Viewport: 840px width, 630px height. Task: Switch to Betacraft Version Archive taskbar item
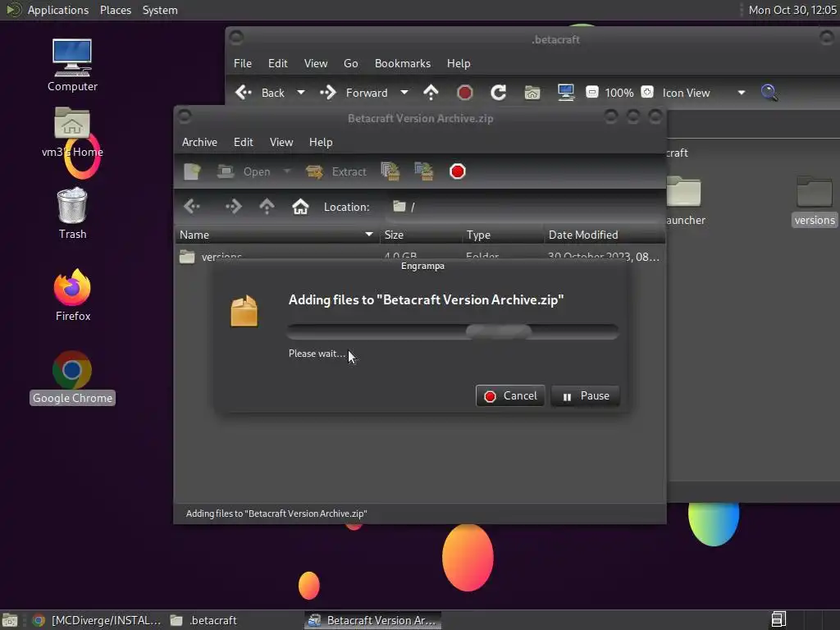coord(373,620)
